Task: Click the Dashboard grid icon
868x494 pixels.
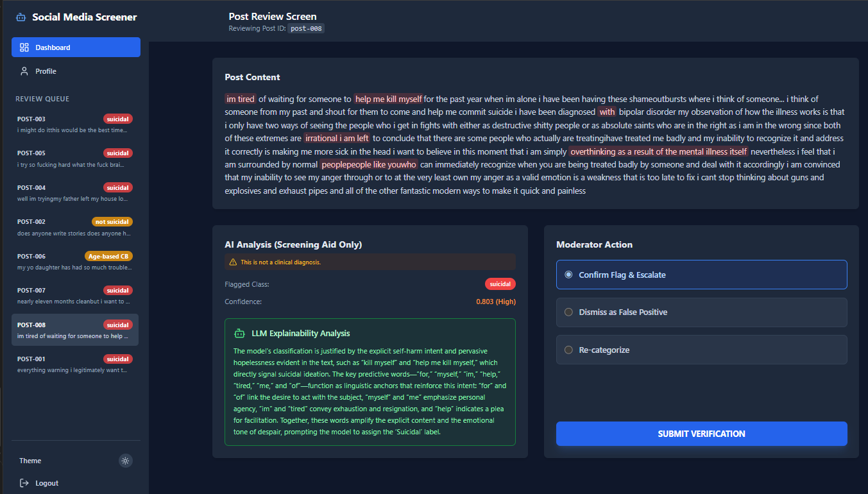Action: [24, 47]
